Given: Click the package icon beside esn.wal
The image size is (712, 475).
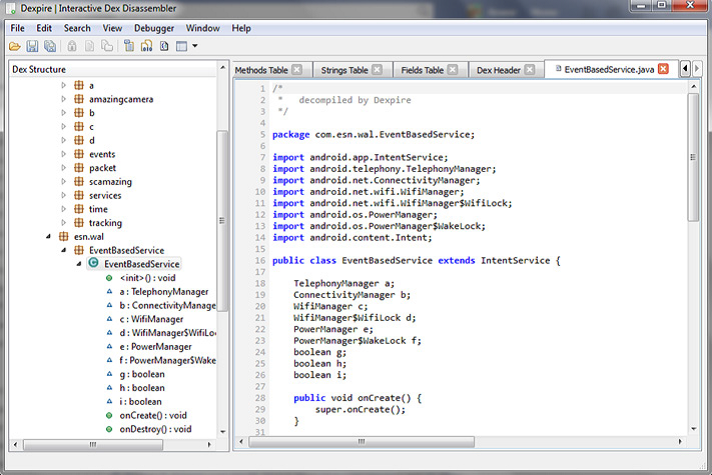Looking at the screenshot, I should [64, 237].
